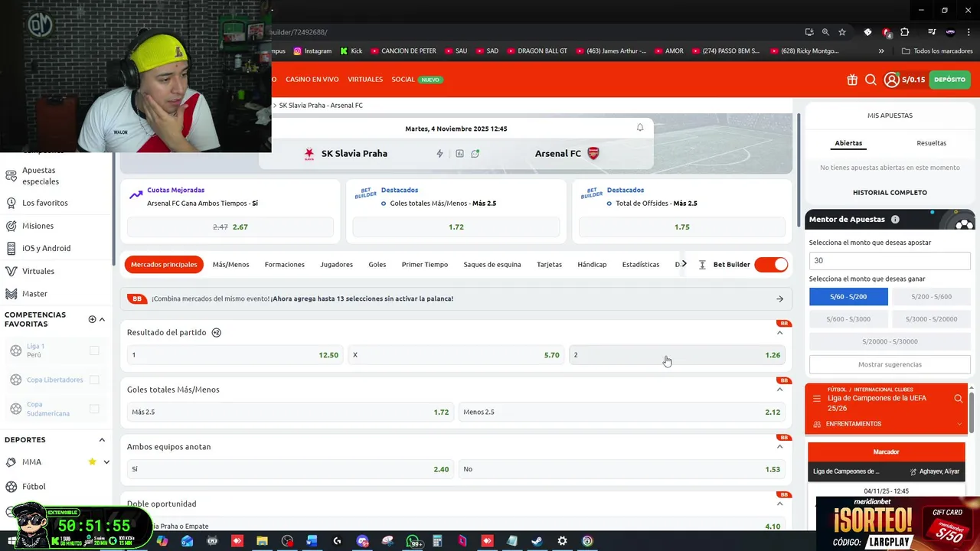Click the install app icon in address bar
Image resolution: width=980 pixels, height=551 pixels.
click(x=809, y=32)
